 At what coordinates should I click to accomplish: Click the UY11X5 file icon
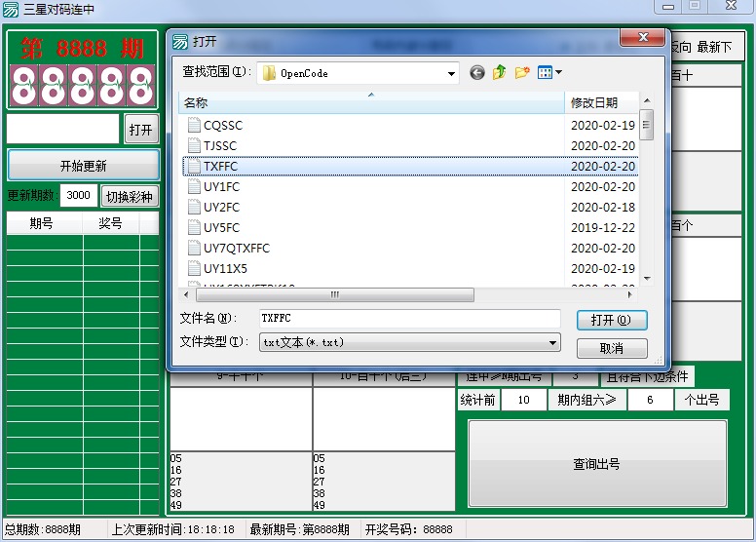click(x=194, y=269)
